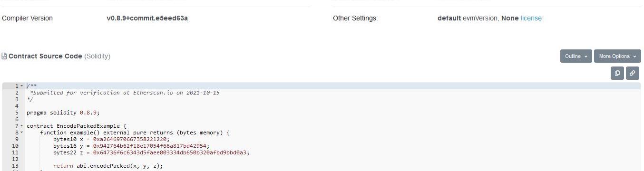Click line number 5 in the gutter
The width and height of the screenshot is (644, 171).
[x=17, y=113]
